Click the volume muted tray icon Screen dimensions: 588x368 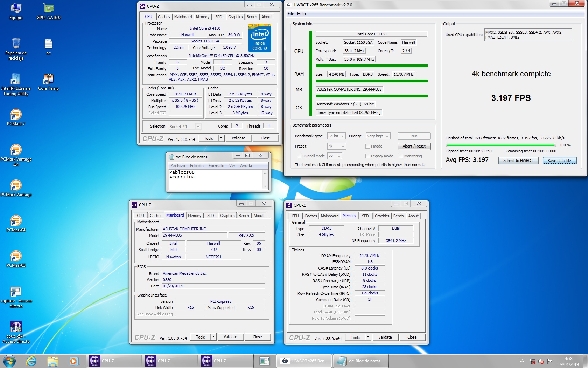541,361
